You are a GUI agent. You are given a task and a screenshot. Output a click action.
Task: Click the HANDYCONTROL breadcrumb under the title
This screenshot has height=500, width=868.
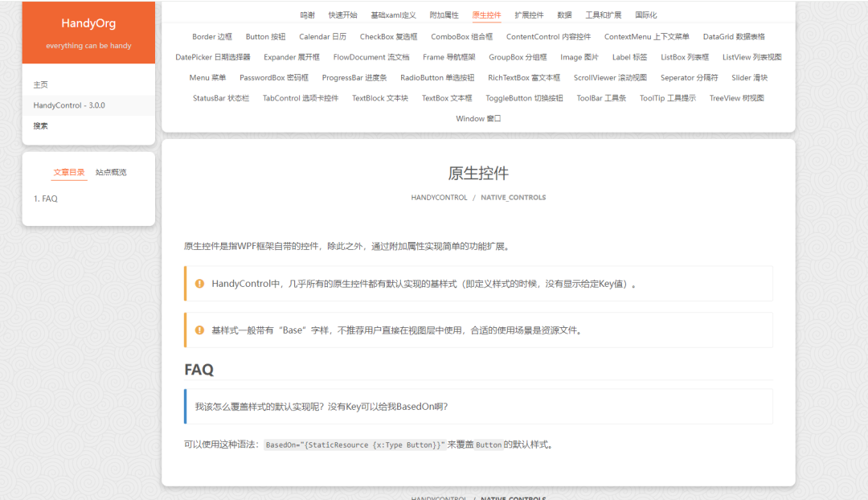pos(439,198)
